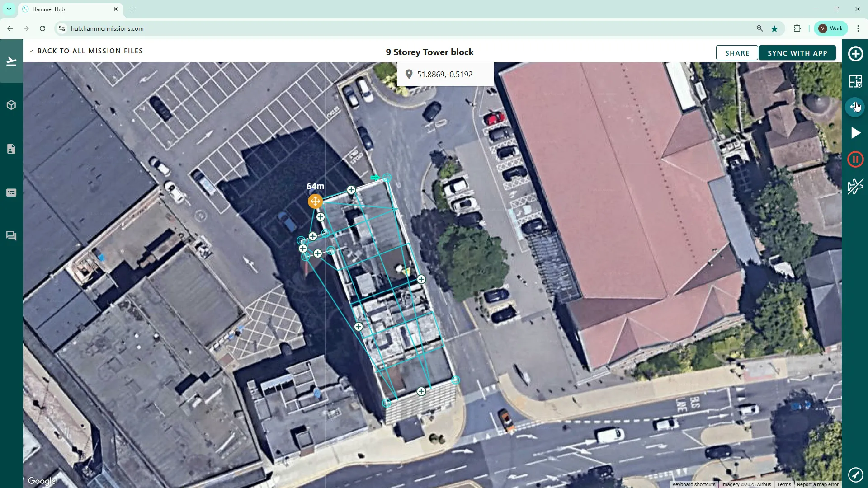Open the report document sidebar icon
The height and width of the screenshot is (488, 868).
[x=11, y=149]
